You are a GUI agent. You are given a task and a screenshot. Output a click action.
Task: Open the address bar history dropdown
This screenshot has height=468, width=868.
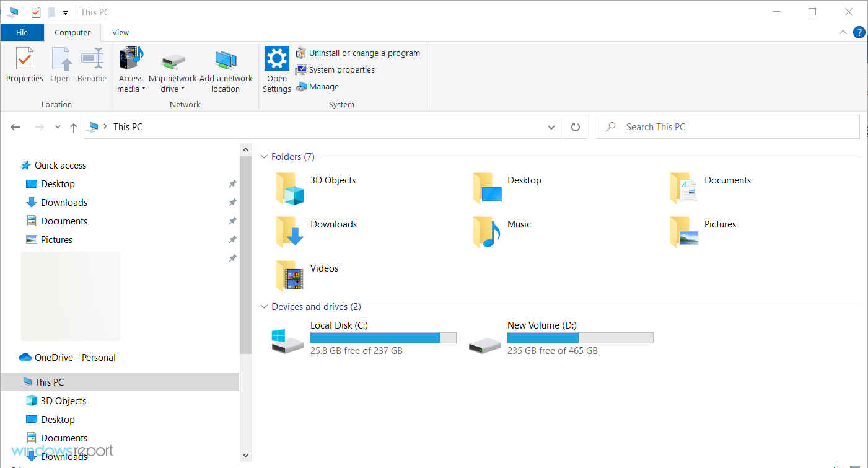[551, 126]
